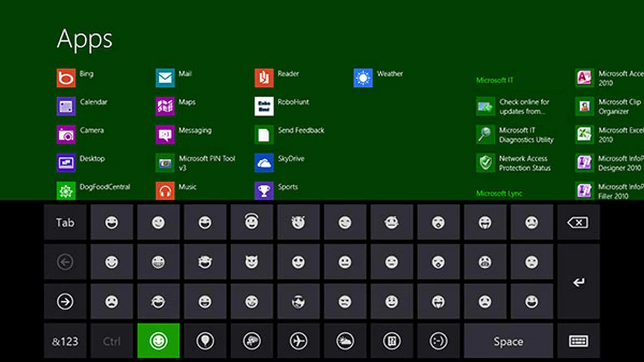Open the Maps app
The width and height of the screenshot is (644, 362).
[165, 106]
